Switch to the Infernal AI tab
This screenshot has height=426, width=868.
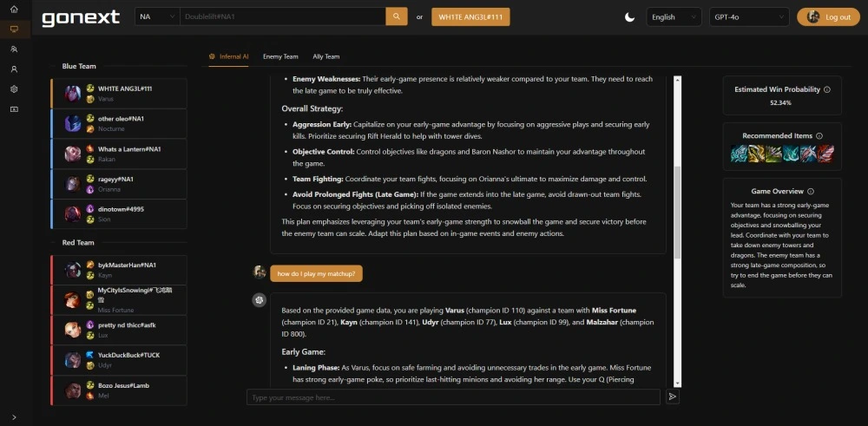[x=228, y=56]
